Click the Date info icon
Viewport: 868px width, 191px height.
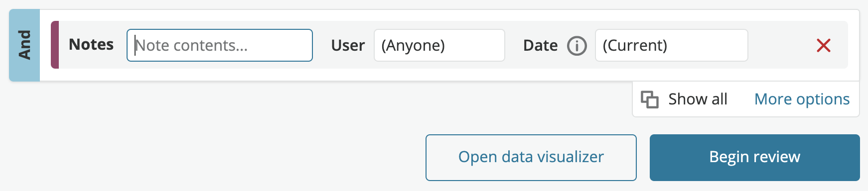[x=577, y=46]
